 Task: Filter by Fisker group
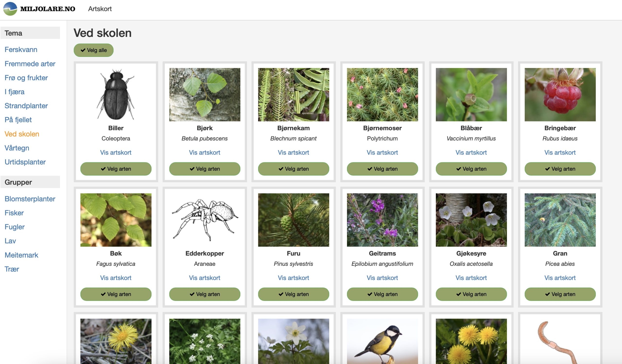pos(14,213)
